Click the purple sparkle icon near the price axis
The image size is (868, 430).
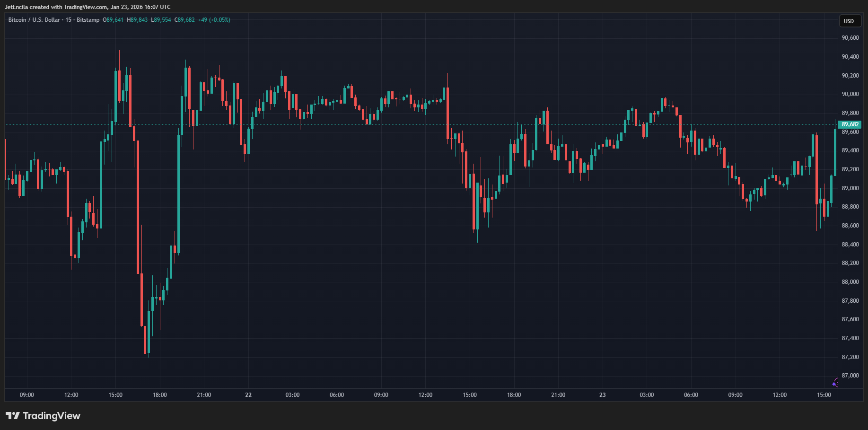(x=835, y=383)
